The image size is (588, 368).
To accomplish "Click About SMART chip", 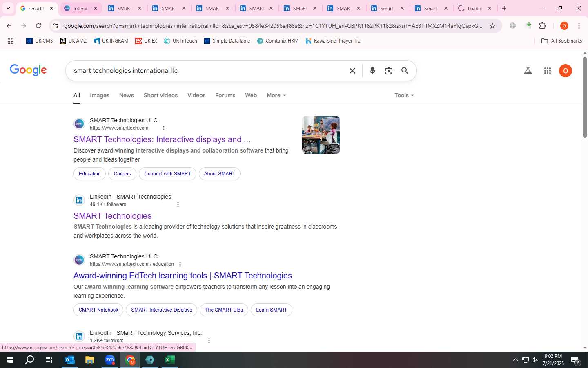I will click(220, 174).
